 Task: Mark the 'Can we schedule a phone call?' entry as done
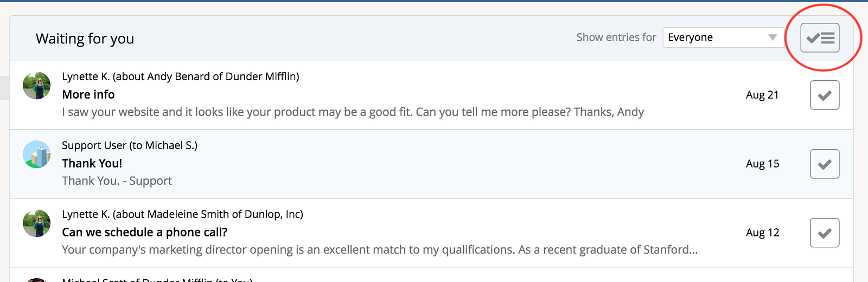click(x=824, y=233)
